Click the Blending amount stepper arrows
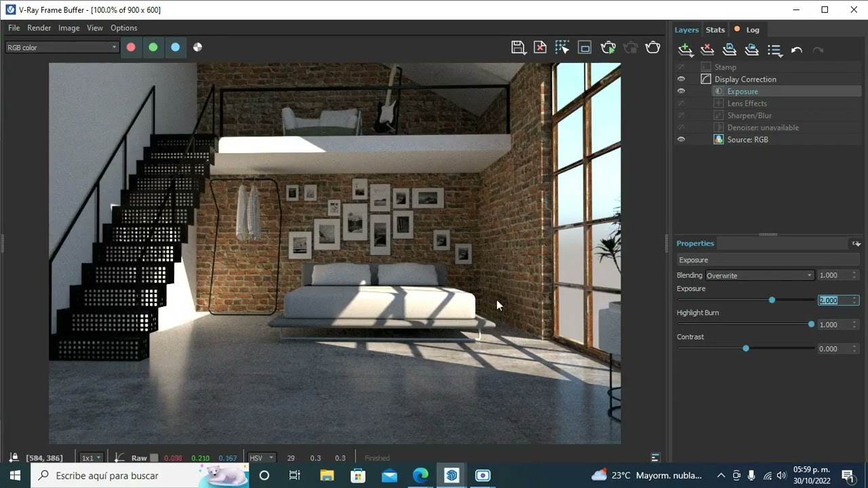 pos(854,276)
